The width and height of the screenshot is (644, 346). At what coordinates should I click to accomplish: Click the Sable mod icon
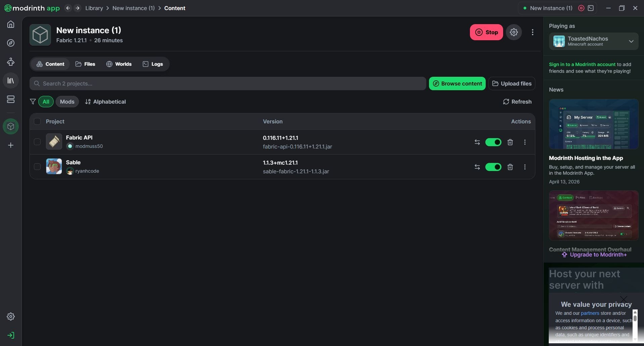(54, 166)
